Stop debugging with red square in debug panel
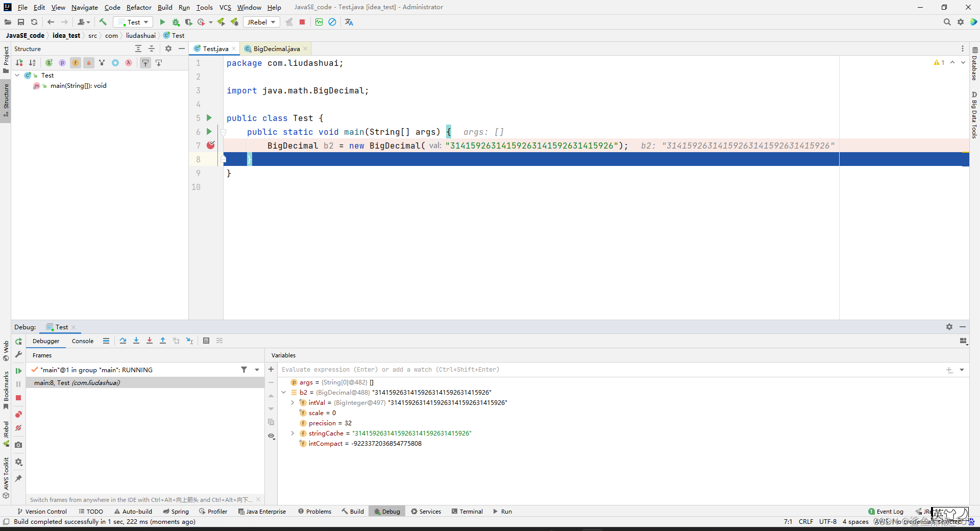 (18, 398)
